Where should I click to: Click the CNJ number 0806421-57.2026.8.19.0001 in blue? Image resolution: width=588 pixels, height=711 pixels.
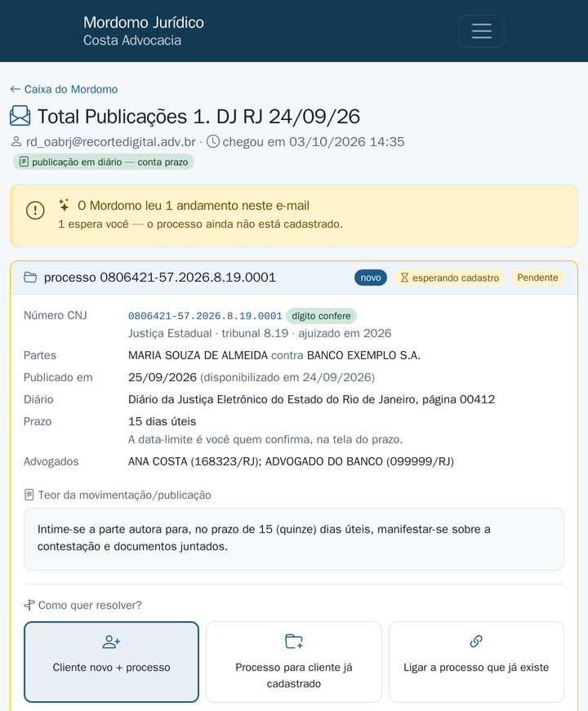tap(205, 316)
